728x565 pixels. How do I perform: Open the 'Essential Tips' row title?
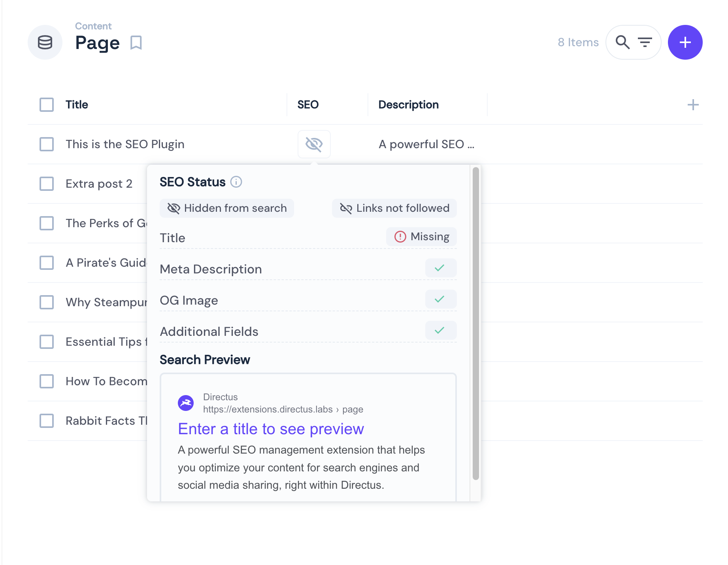coord(106,342)
